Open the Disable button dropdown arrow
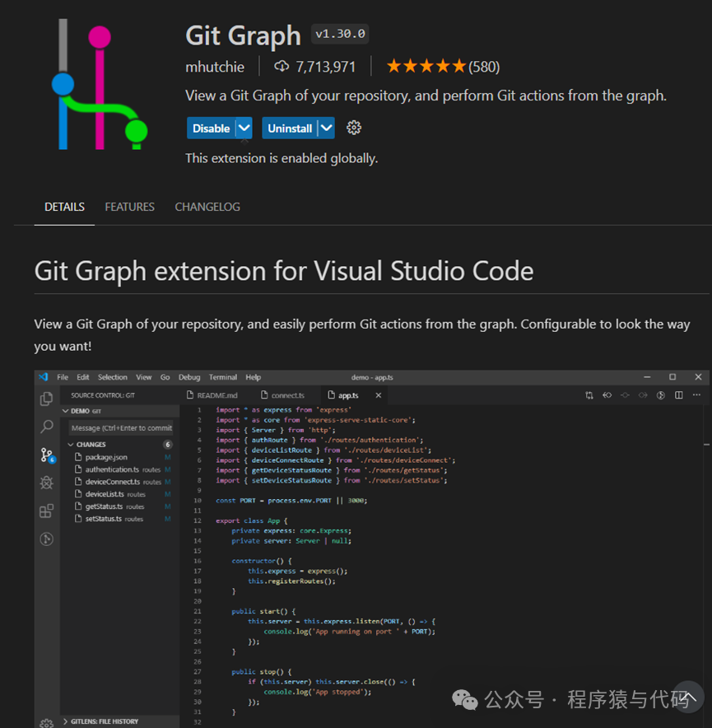 coord(244,128)
